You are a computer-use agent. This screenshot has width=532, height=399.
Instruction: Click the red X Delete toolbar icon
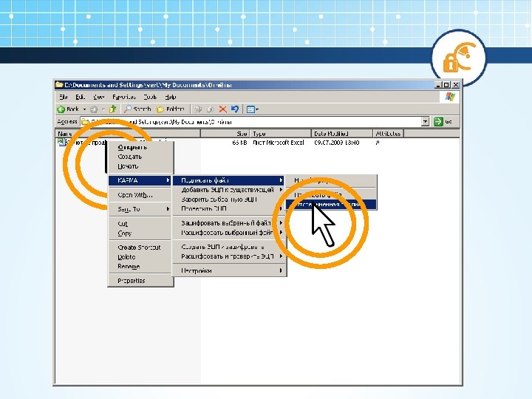click(x=223, y=109)
